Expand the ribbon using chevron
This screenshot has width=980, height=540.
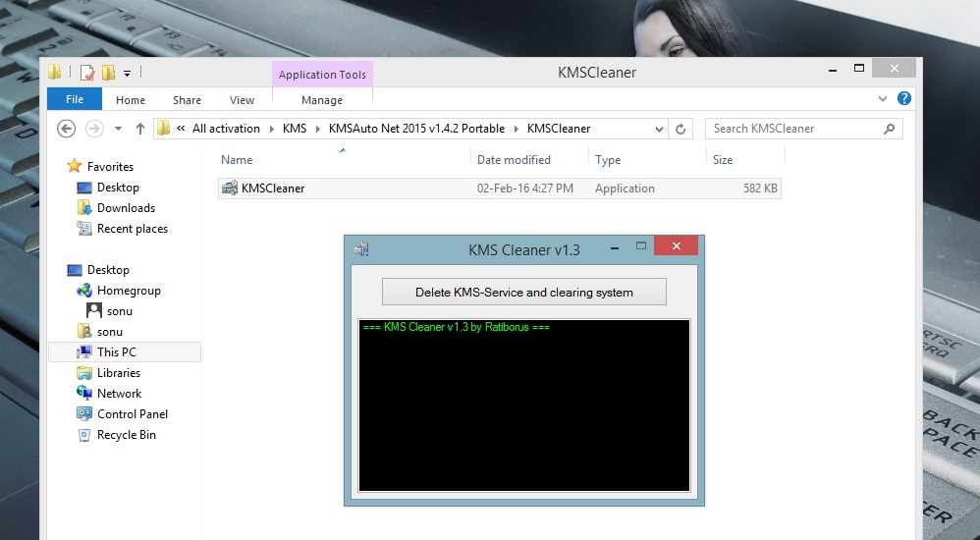[x=883, y=99]
